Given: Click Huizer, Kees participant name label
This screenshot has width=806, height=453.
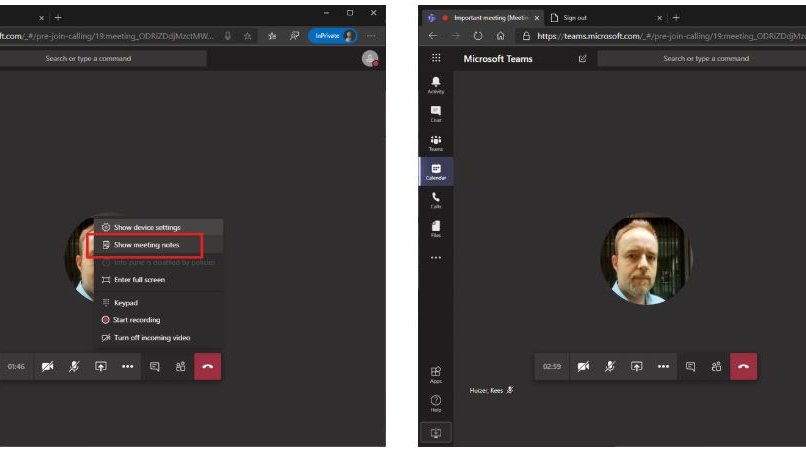Looking at the screenshot, I should click(486, 390).
